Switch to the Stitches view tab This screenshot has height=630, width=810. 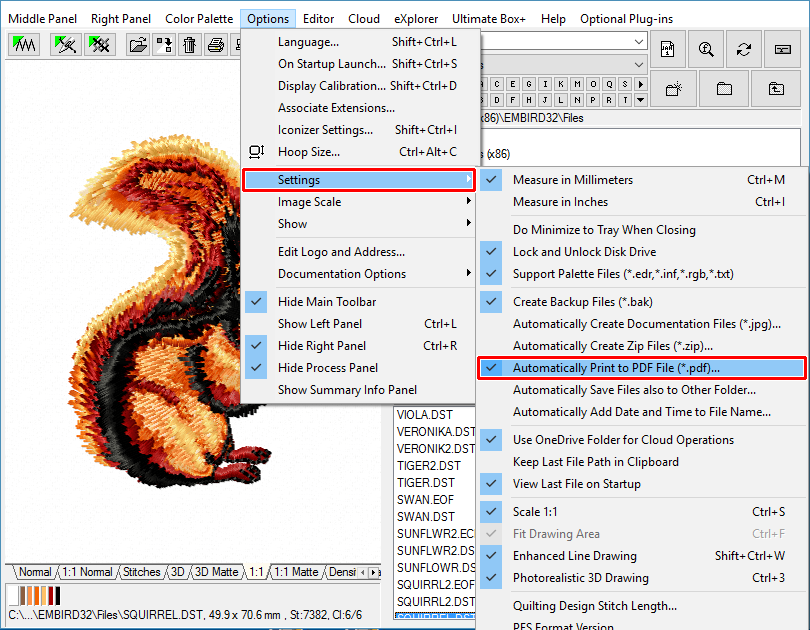pos(142,572)
